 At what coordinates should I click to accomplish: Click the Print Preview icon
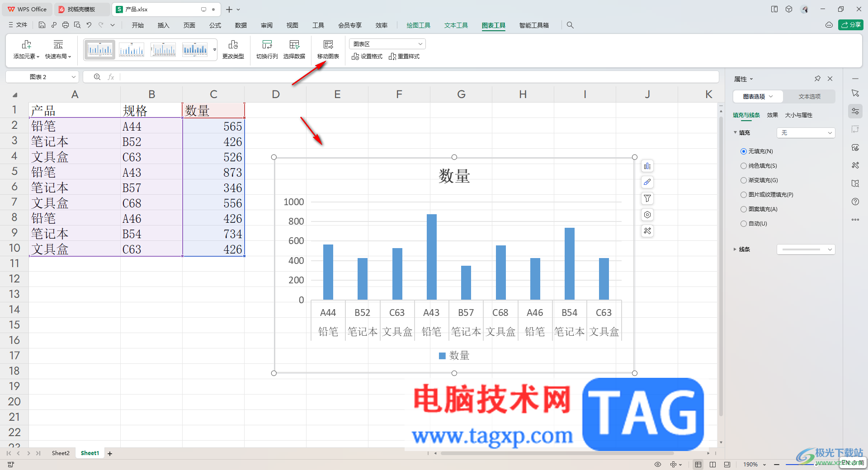pos(77,25)
